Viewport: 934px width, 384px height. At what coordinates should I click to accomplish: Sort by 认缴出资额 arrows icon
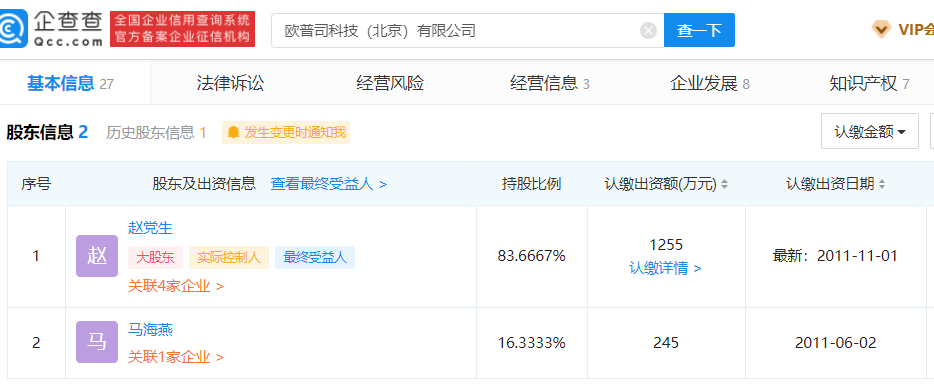(x=724, y=185)
